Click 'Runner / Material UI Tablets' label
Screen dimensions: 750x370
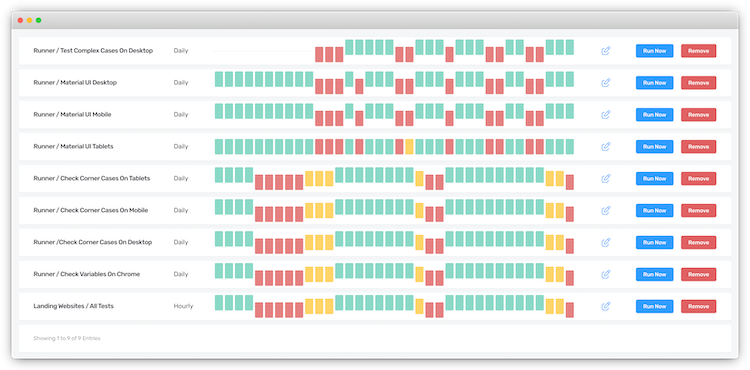click(x=73, y=147)
